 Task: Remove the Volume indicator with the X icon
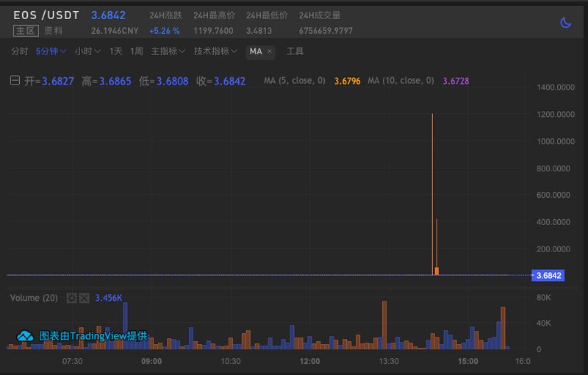click(84, 298)
